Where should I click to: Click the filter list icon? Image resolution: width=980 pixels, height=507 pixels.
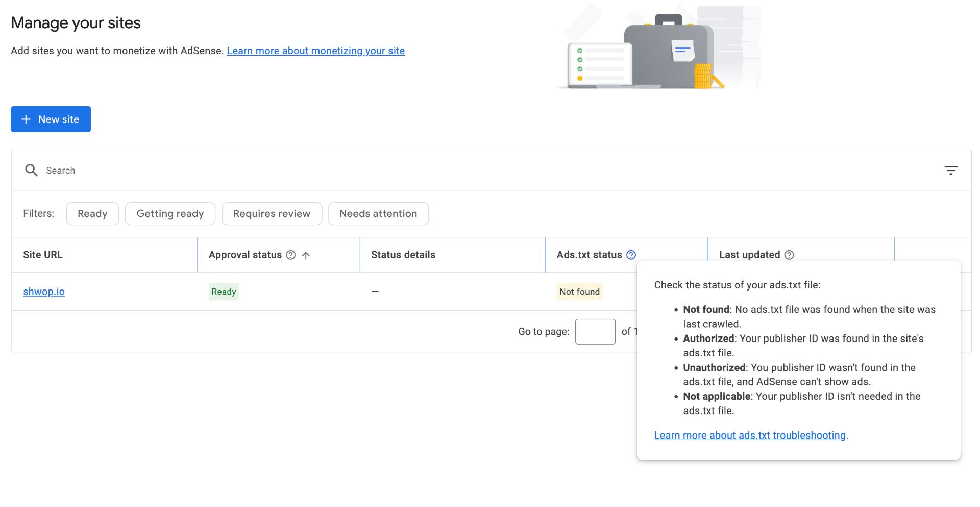pyautogui.click(x=950, y=171)
